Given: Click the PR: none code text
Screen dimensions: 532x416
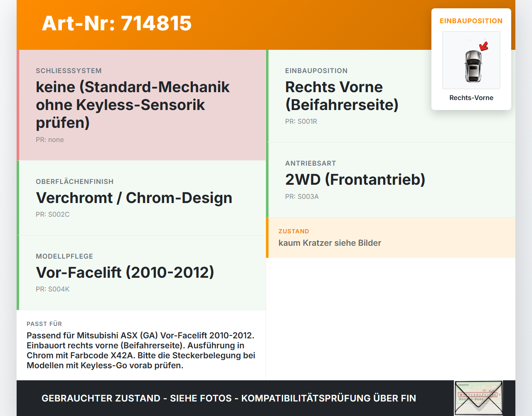Looking at the screenshot, I should (x=50, y=140).
